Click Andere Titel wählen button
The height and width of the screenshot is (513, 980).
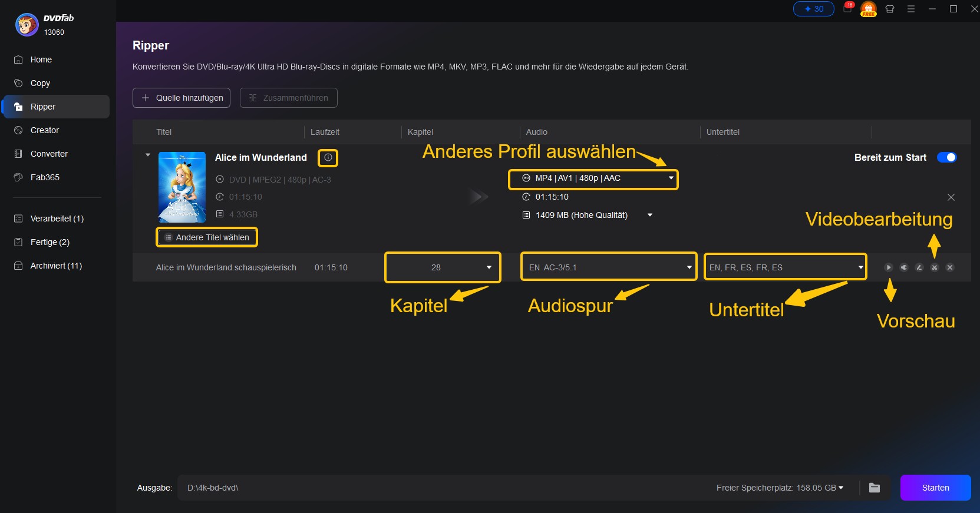207,237
